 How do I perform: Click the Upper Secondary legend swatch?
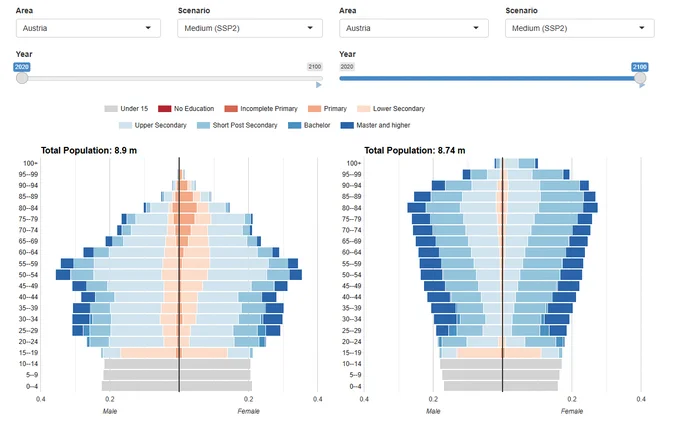click(125, 125)
